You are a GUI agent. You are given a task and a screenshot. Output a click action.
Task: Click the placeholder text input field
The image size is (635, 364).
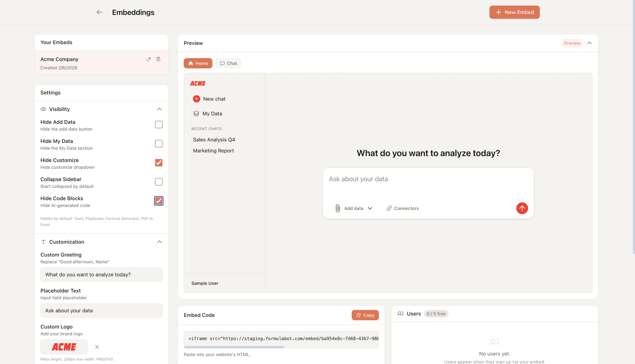click(101, 310)
